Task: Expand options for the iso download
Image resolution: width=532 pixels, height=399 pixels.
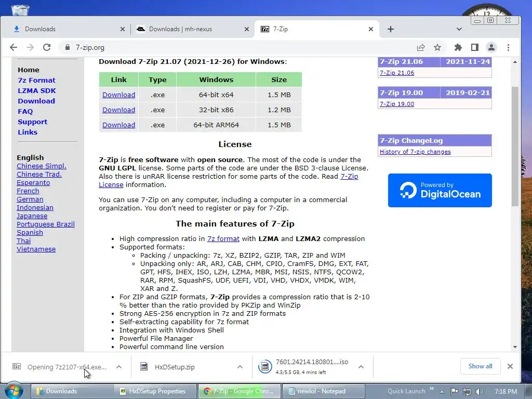Action: 361,367
